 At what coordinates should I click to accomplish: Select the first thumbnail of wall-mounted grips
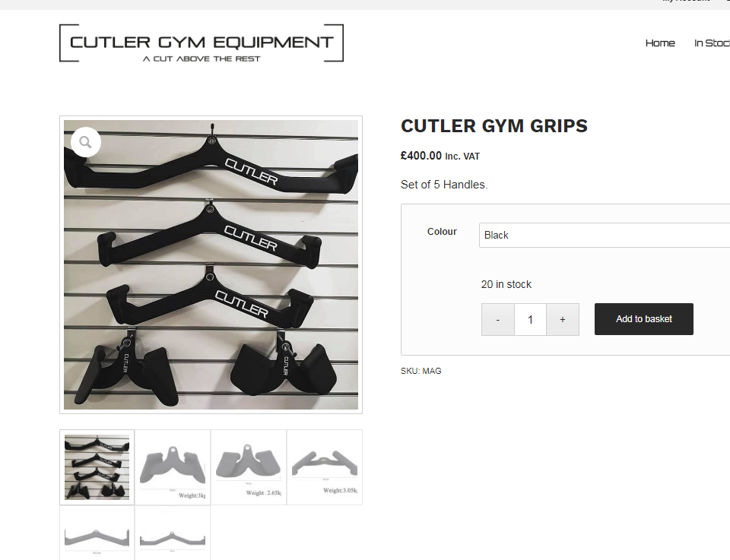click(x=97, y=467)
